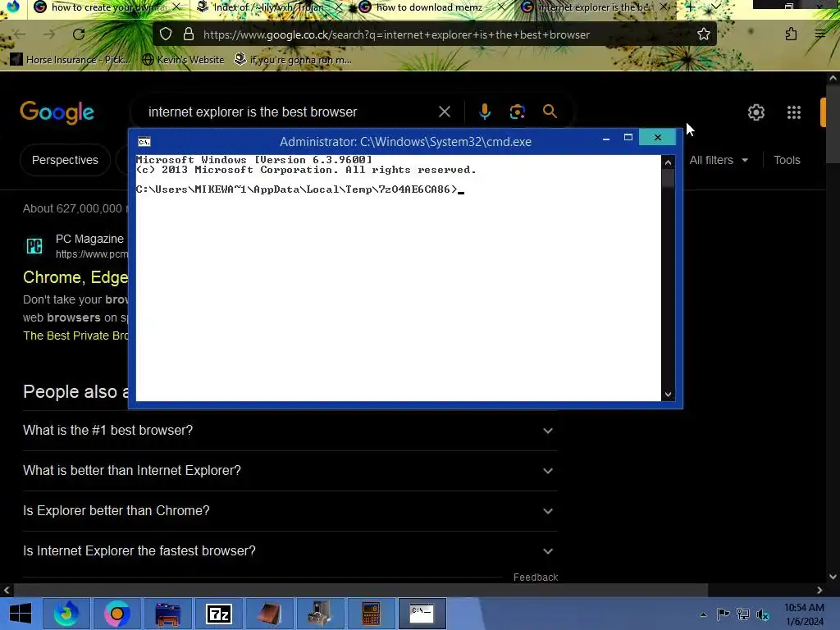Start voice search with microphone icon
Screen dimensions: 840x630
coord(484,112)
